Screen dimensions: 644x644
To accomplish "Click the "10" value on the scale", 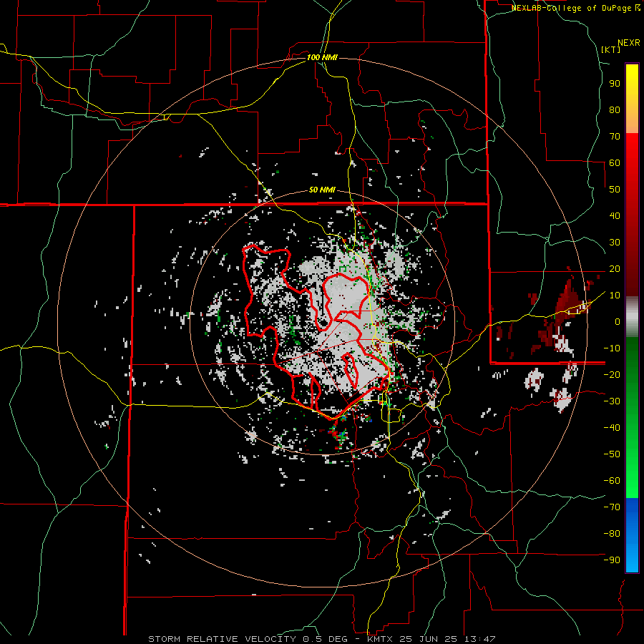I will click(615, 296).
